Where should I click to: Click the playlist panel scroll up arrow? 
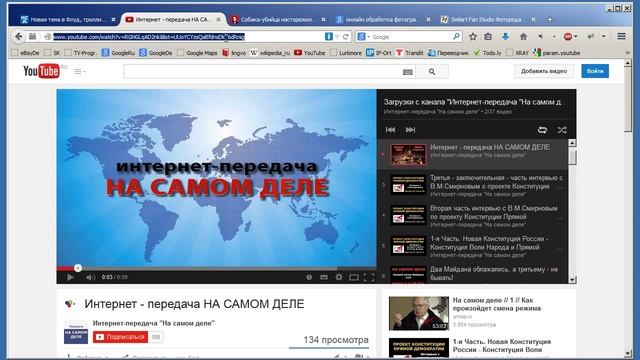point(572,143)
